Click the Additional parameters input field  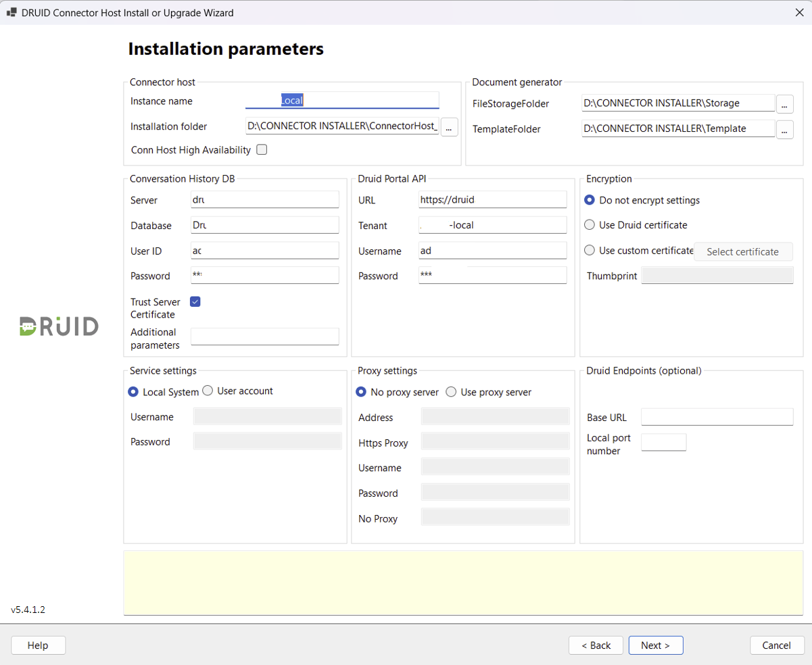pos(264,337)
